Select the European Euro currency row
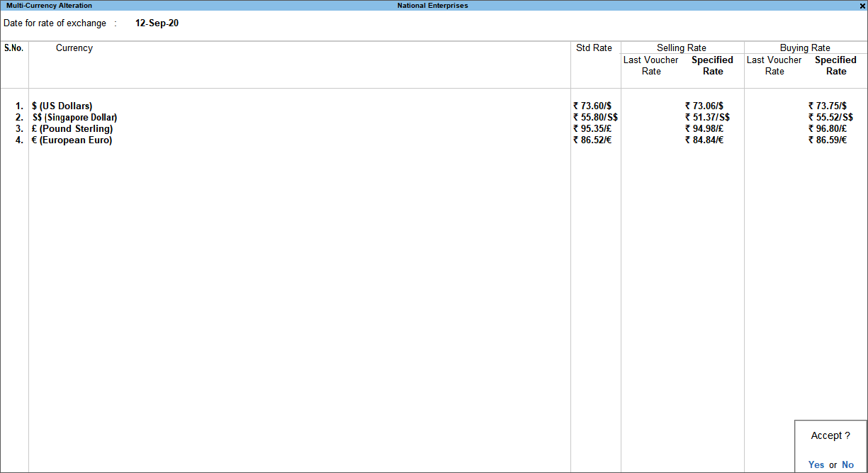Image resolution: width=868 pixels, height=473 pixels. click(72, 140)
